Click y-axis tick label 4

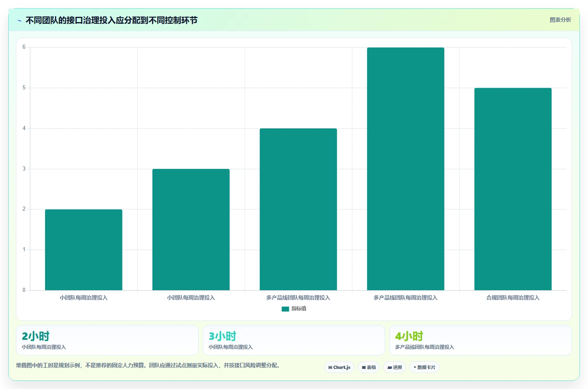24,128
